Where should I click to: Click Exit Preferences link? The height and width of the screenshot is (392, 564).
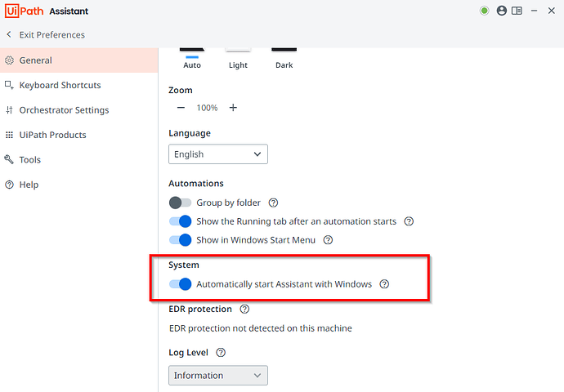pos(52,35)
